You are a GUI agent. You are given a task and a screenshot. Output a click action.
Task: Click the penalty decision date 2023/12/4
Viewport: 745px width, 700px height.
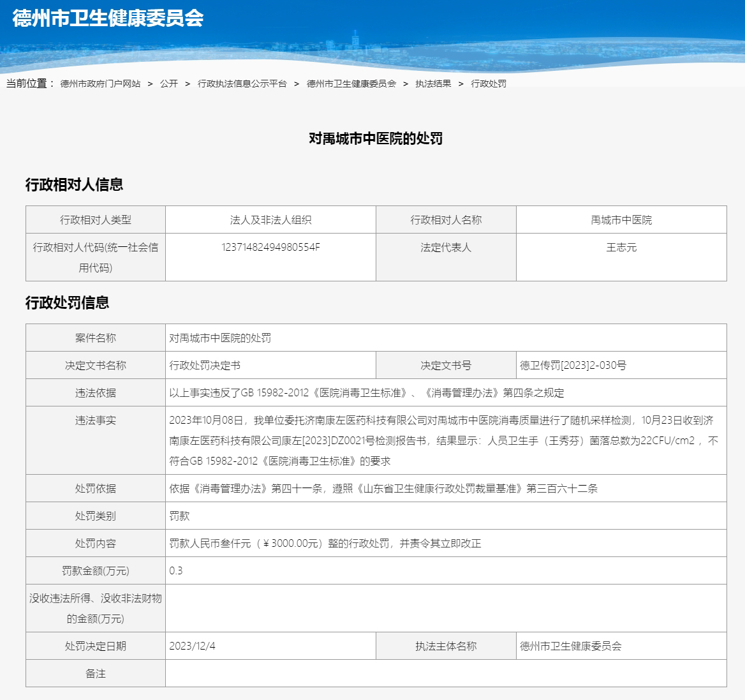192,646
